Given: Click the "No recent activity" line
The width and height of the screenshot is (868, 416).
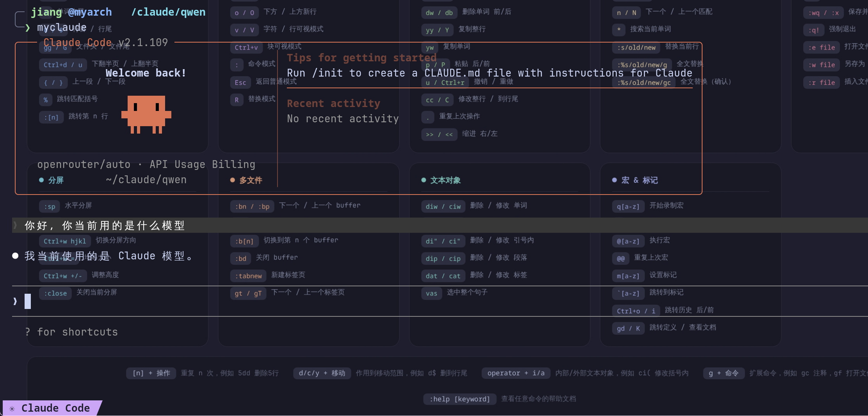Looking at the screenshot, I should 343,119.
